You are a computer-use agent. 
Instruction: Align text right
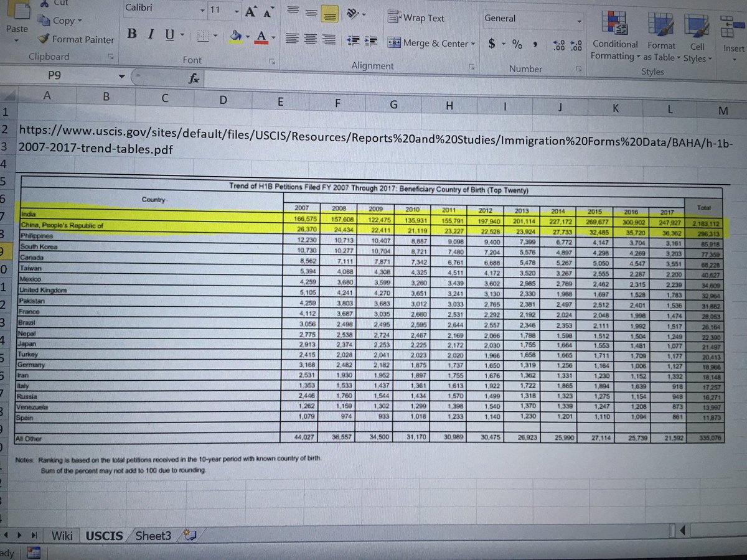329,40
